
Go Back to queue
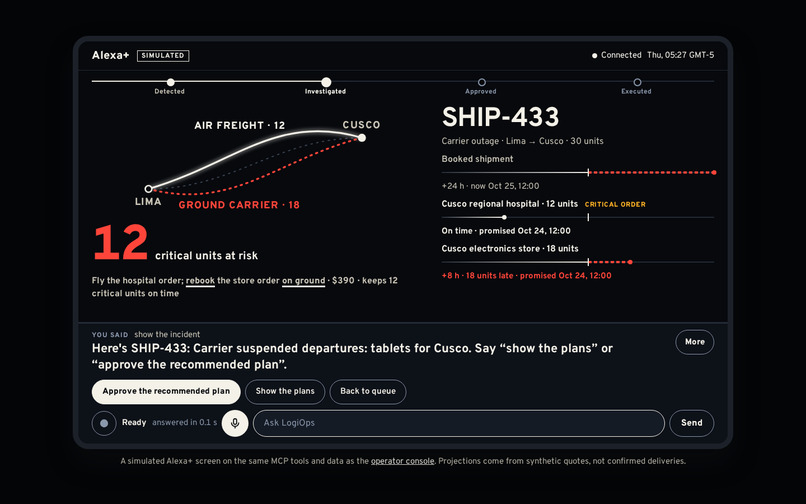pyautogui.click(x=368, y=391)
